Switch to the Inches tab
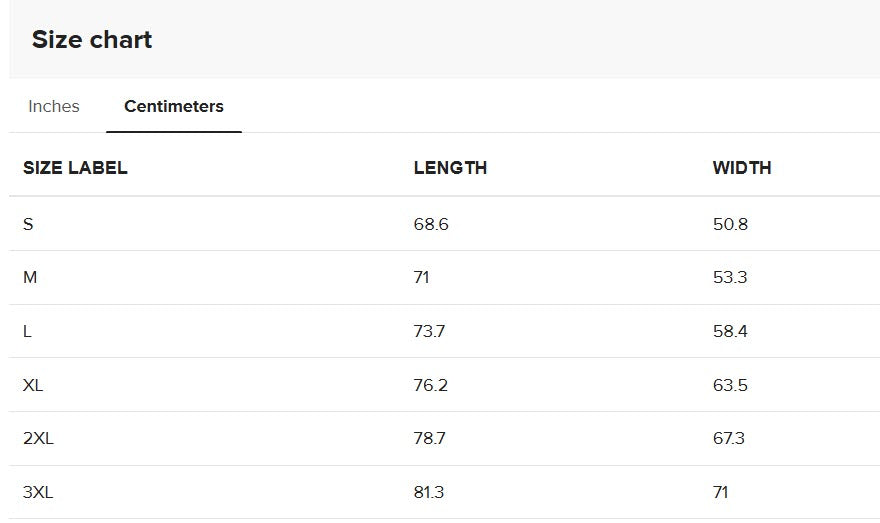 (x=54, y=106)
